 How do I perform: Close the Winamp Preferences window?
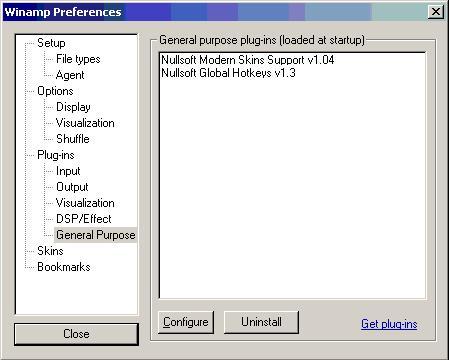[436, 12]
